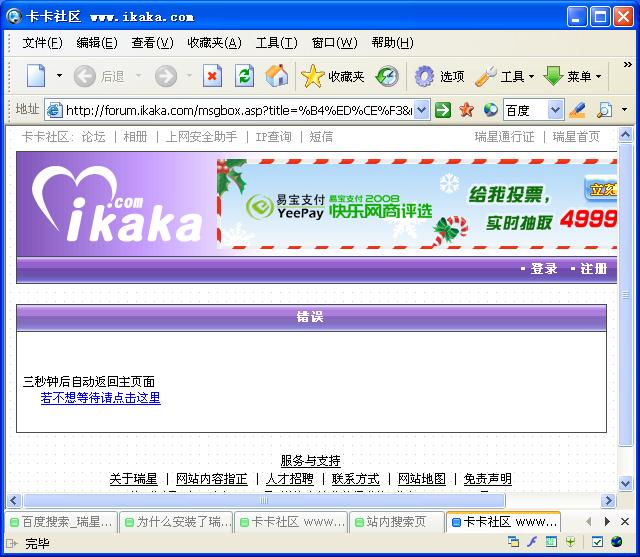Viewport: 640px width, 557px height.
Task: Click the status bar flash filter icon
Action: click(x=532, y=542)
